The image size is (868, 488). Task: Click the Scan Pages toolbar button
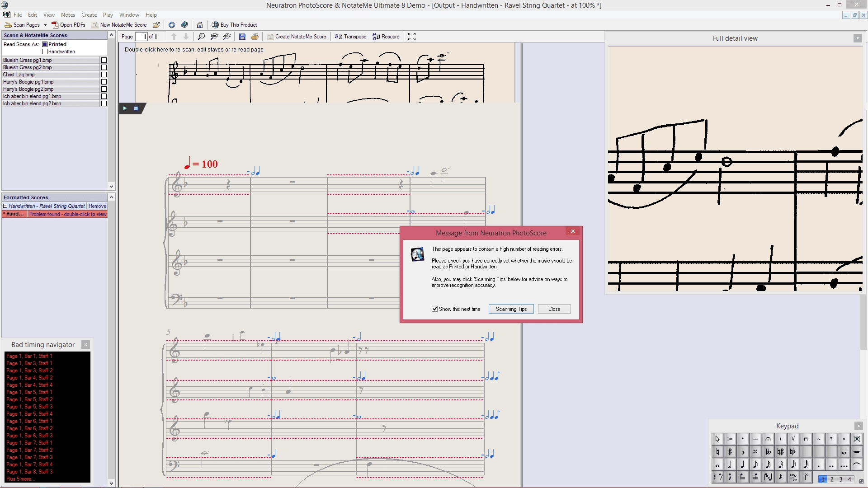[22, 25]
